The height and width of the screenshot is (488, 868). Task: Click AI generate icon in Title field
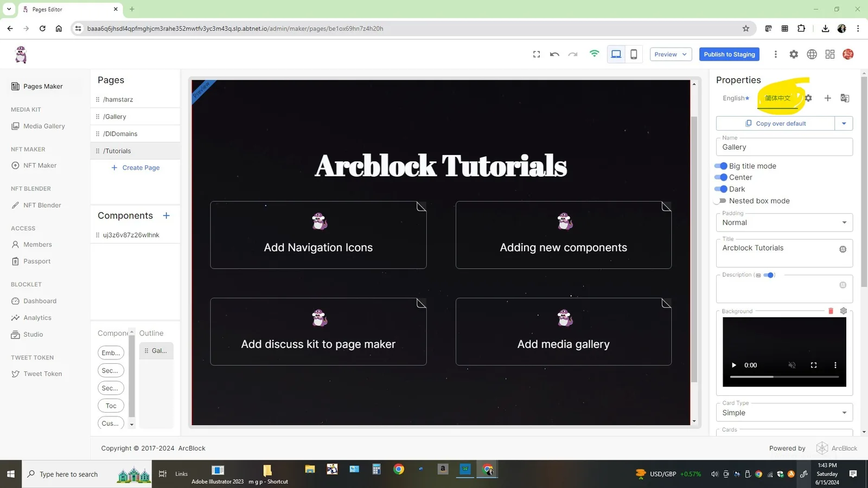[x=843, y=249]
